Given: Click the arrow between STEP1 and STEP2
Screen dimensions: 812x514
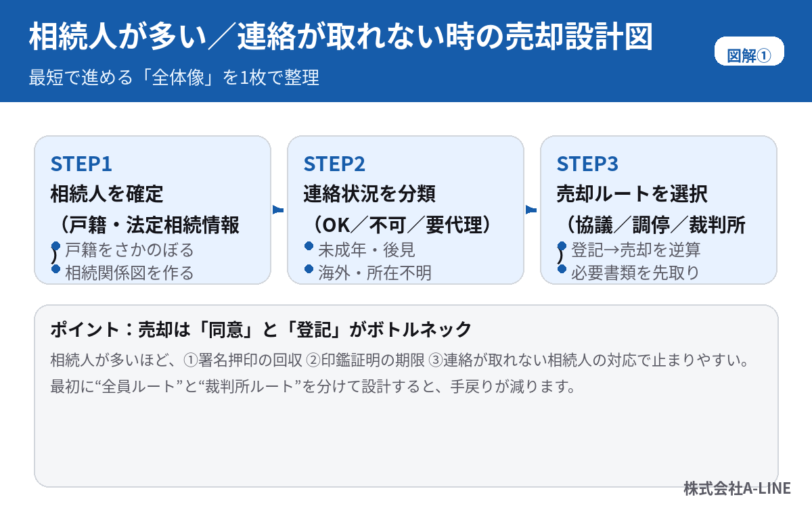Looking at the screenshot, I should (x=277, y=210).
